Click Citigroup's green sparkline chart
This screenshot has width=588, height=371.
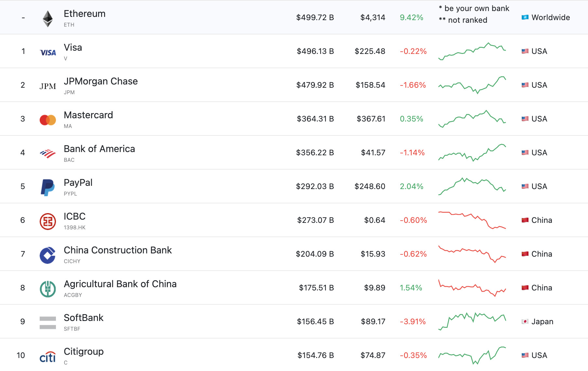472,355
